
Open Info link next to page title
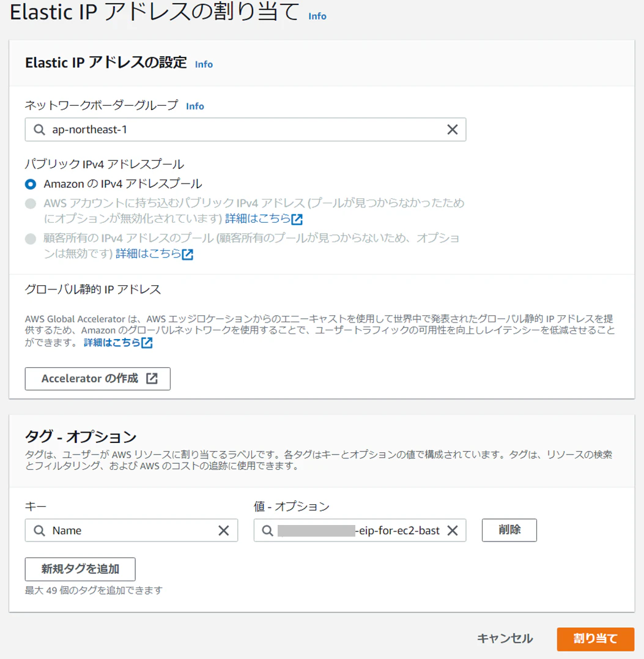pyautogui.click(x=317, y=16)
